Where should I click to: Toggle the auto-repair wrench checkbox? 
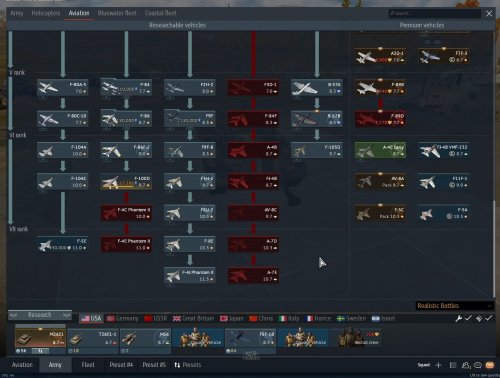pyautogui.click(x=463, y=318)
